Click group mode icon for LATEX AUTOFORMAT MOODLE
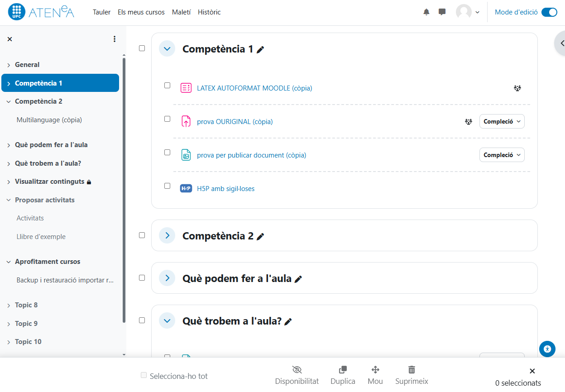Image resolution: width=565 pixels, height=392 pixels. tap(517, 88)
